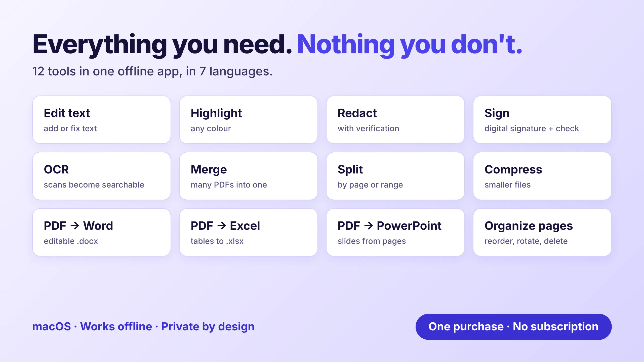Click the arrow icon in PDF → Word

pyautogui.click(x=75, y=225)
